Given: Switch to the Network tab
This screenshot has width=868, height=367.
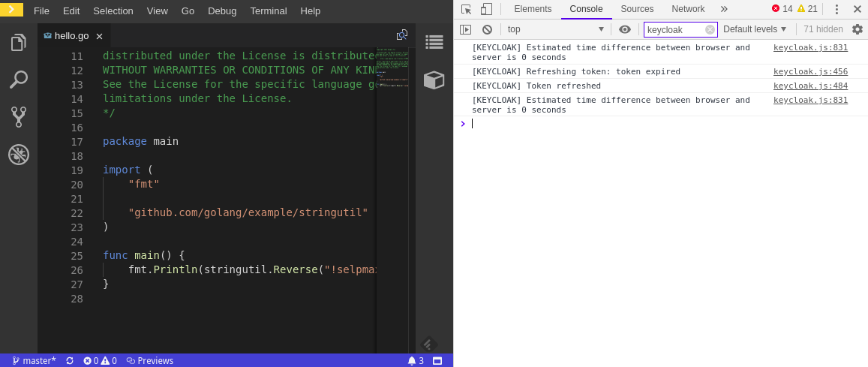Looking at the screenshot, I should click(x=688, y=9).
